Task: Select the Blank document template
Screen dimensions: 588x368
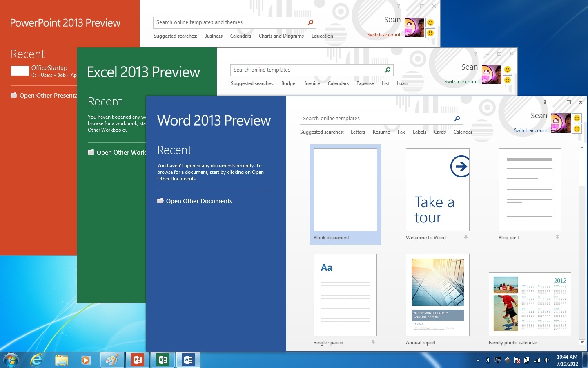Action: [345, 189]
